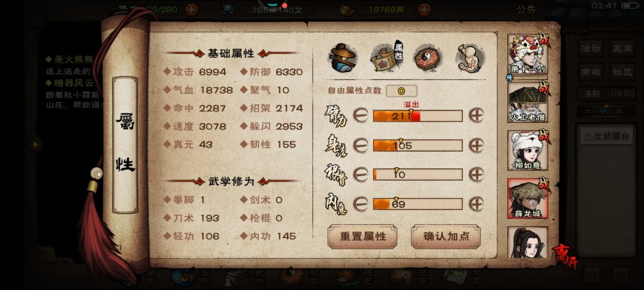
Task: Click the 臂力 attribute bar showing 211
Action: click(417, 116)
